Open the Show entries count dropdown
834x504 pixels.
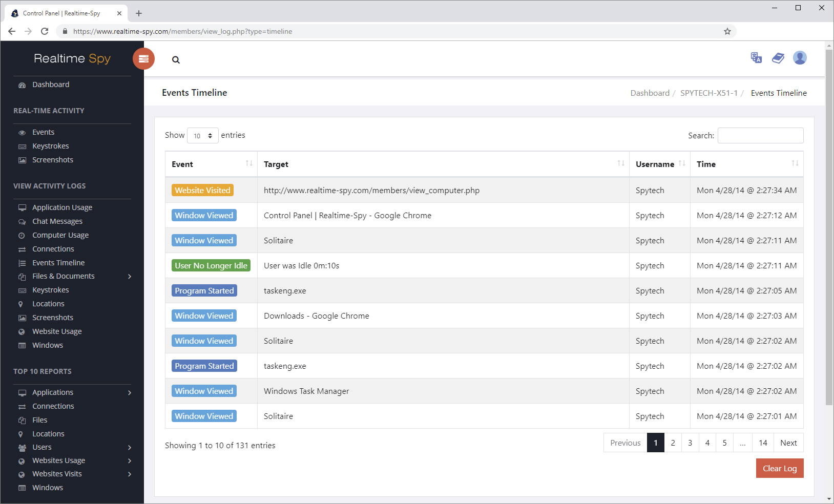[x=203, y=136]
